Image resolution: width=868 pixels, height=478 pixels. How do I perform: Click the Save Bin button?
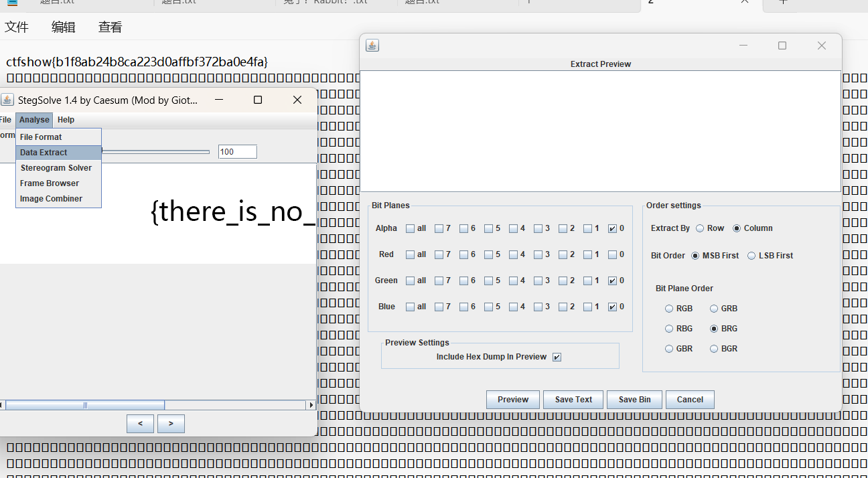click(x=634, y=400)
